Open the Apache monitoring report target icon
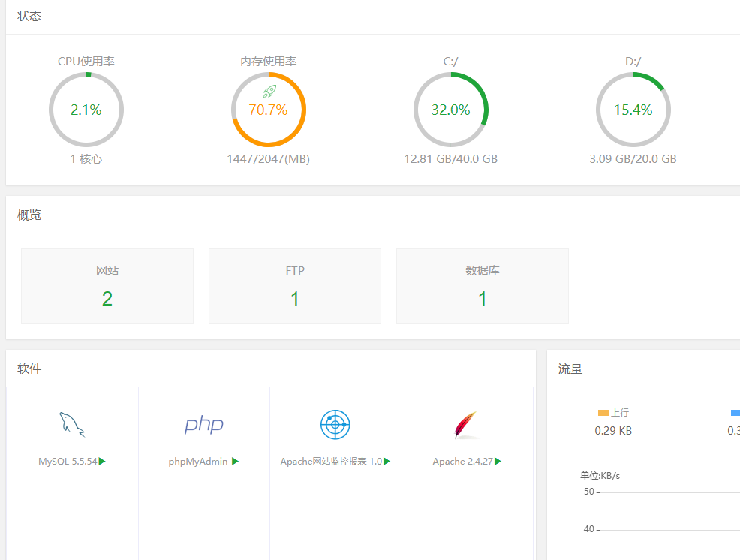The image size is (740, 560). (x=335, y=424)
